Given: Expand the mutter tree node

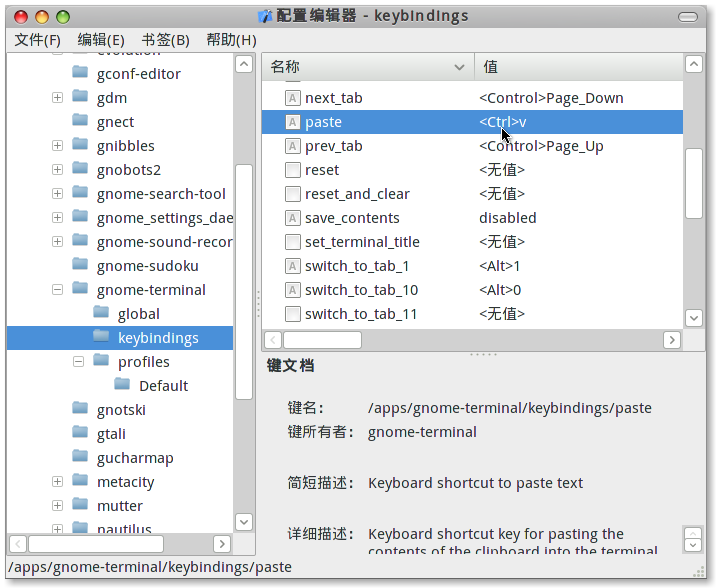Looking at the screenshot, I should coord(58,505).
